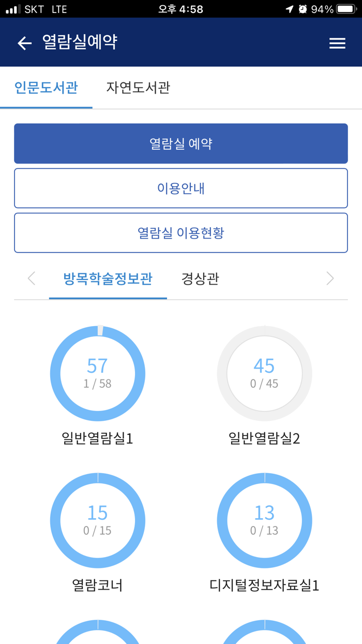
Task: Click the 일반열람실1 occupancy gauge
Action: tap(97, 374)
